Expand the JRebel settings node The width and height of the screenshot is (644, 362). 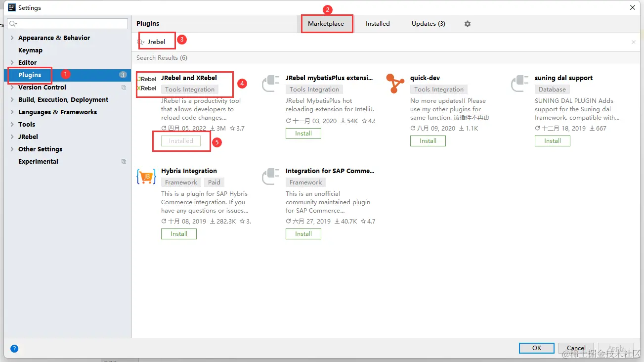tap(12, 137)
